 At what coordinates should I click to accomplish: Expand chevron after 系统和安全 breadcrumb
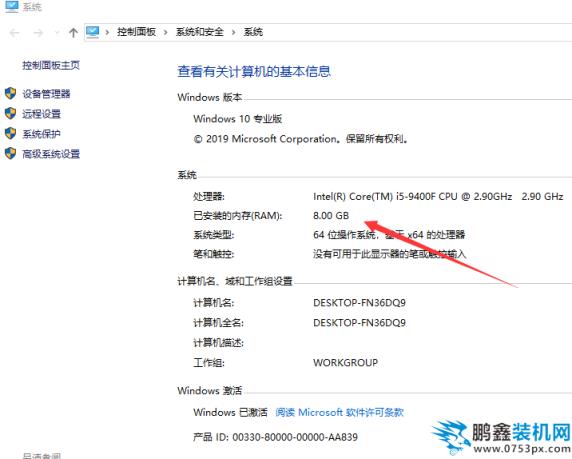click(233, 32)
